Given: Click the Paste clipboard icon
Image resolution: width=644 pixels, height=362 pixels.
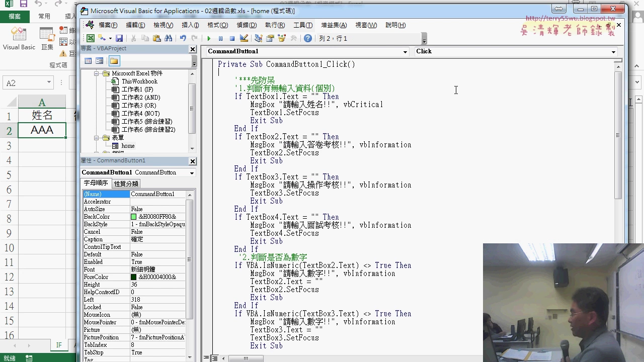Looking at the screenshot, I should [156, 38].
